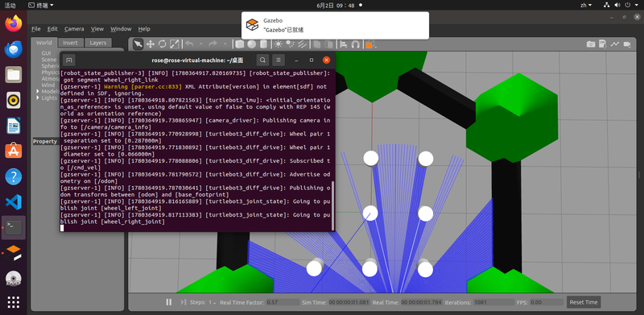Open the redo history dropdown arrow

(225, 44)
